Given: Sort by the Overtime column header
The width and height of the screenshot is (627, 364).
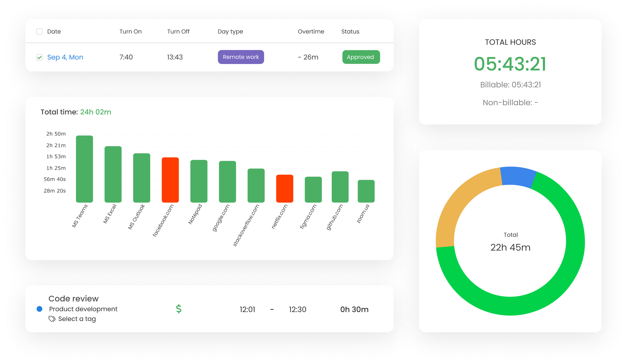Looking at the screenshot, I should tap(311, 31).
